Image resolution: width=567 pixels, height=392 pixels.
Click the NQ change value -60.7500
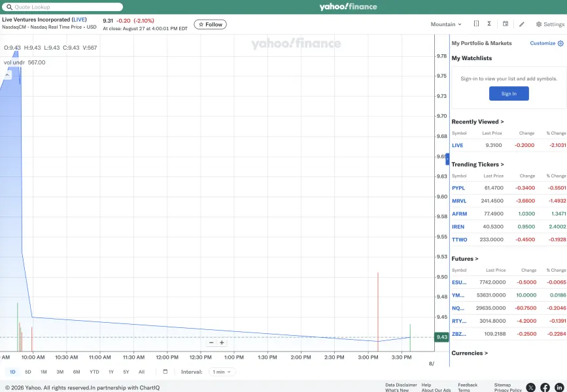(524, 308)
